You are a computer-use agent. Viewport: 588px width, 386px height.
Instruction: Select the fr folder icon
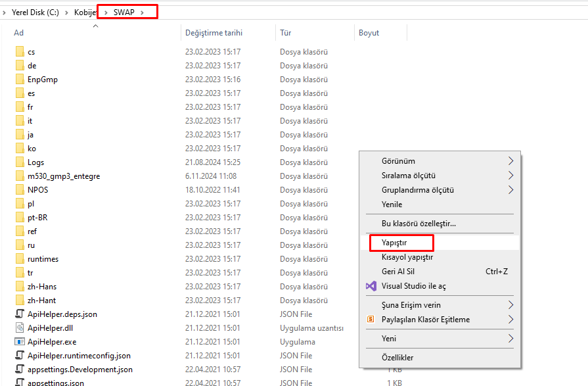(x=20, y=107)
